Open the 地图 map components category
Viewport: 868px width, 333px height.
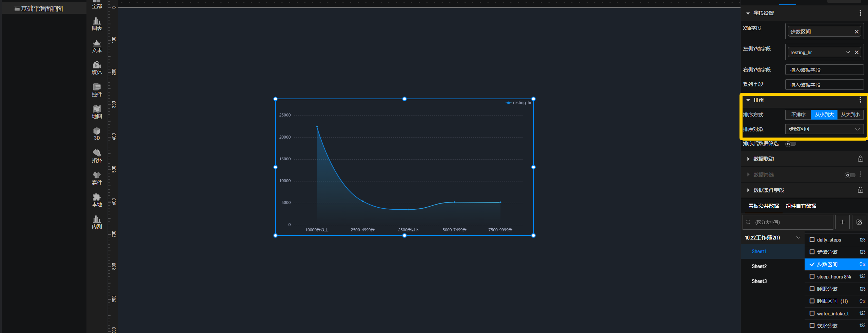(97, 112)
